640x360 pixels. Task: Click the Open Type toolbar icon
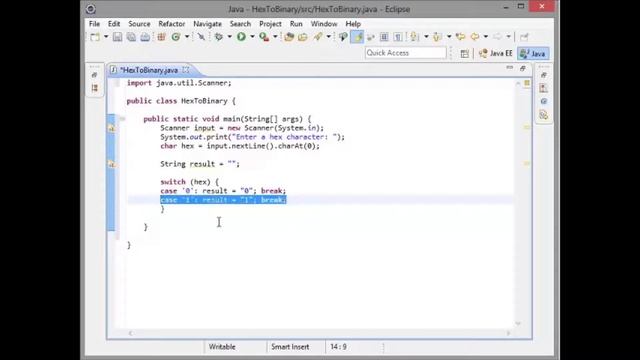(289, 37)
